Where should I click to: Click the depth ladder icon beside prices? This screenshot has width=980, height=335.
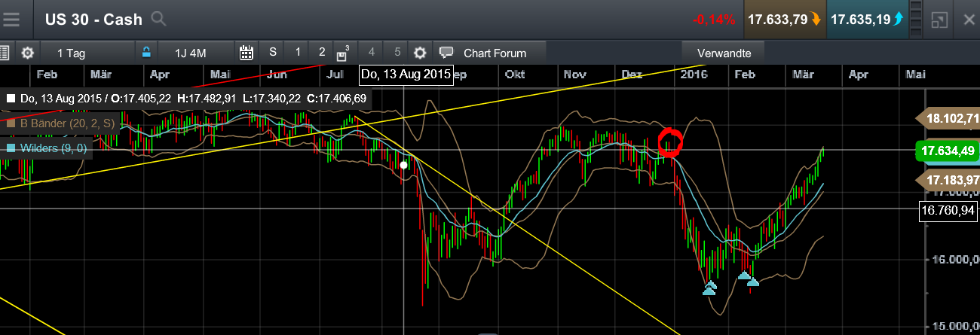916,20
